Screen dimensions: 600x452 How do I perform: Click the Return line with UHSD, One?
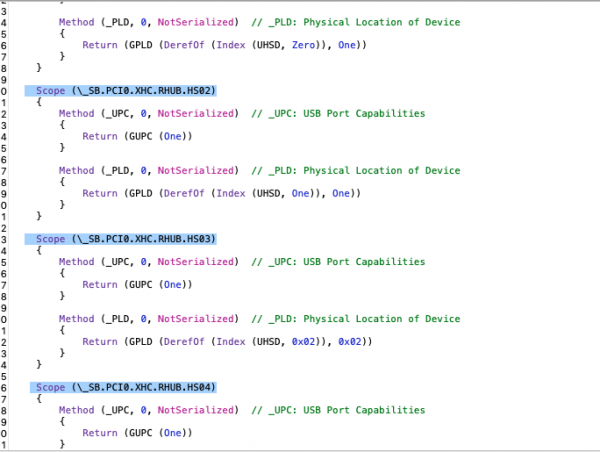[222, 193]
